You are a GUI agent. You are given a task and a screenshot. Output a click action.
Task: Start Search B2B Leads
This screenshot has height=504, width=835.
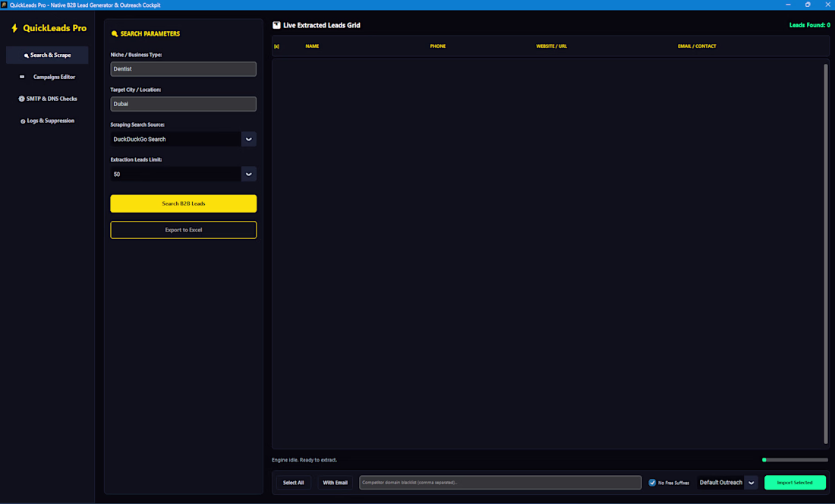click(183, 203)
